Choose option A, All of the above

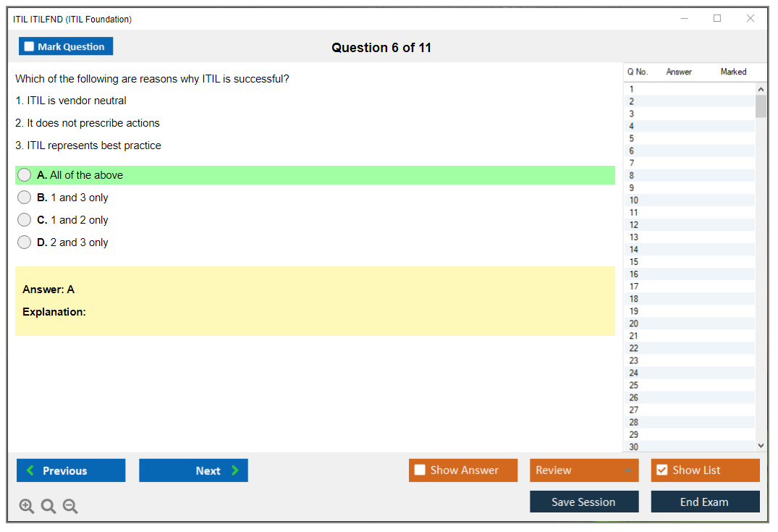coord(25,175)
